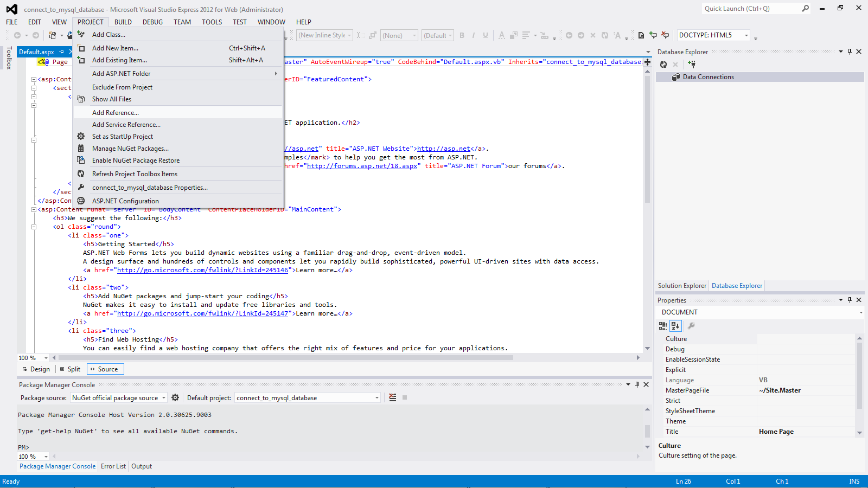Click the Connect to Database plug icon
Image resolution: width=868 pixels, height=488 pixels.
pyautogui.click(x=692, y=65)
